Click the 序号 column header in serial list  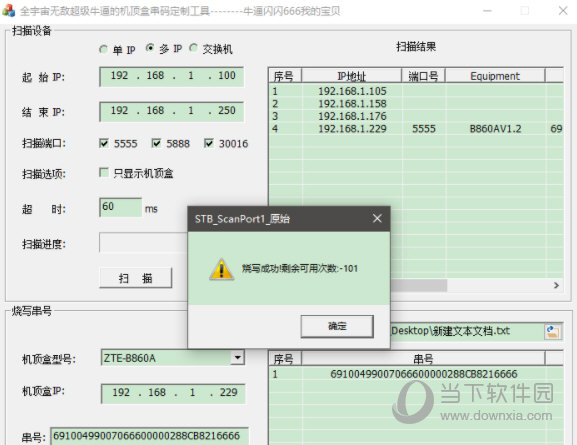[x=285, y=359]
